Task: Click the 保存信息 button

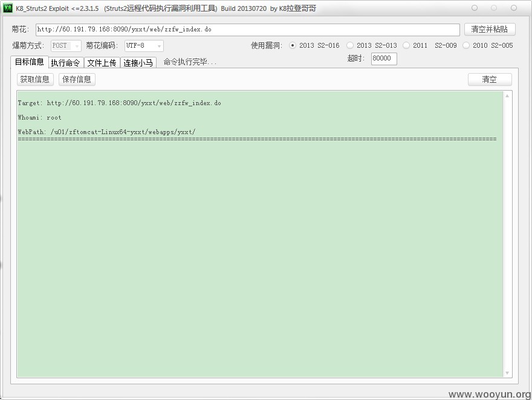Action: click(77, 79)
